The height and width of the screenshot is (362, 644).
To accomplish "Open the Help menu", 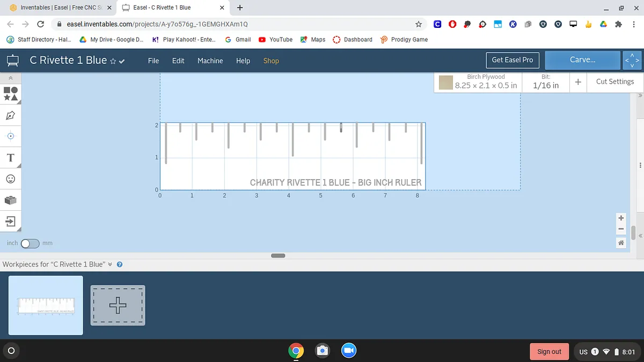I will tap(243, 61).
